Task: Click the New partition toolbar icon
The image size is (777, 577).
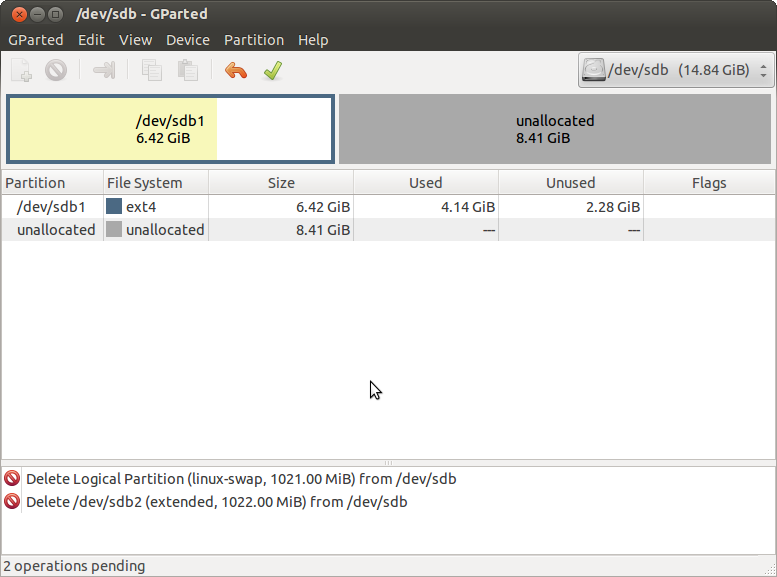Action: tap(22, 71)
